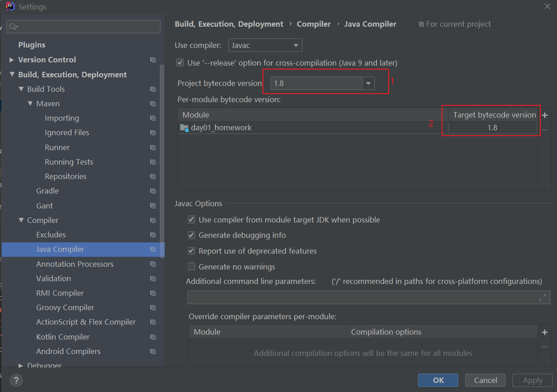Click the IntelliJ IDEA logo in the title bar
The image size is (557, 392).
pos(9,6)
